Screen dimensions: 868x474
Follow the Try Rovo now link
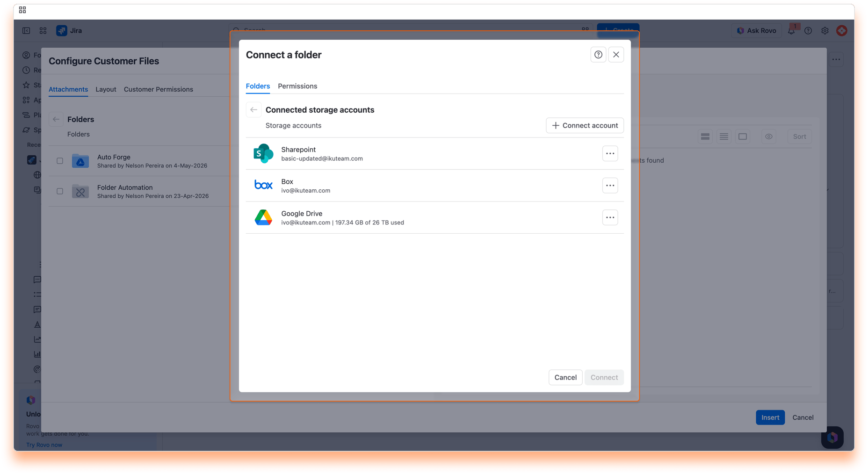pos(44,445)
